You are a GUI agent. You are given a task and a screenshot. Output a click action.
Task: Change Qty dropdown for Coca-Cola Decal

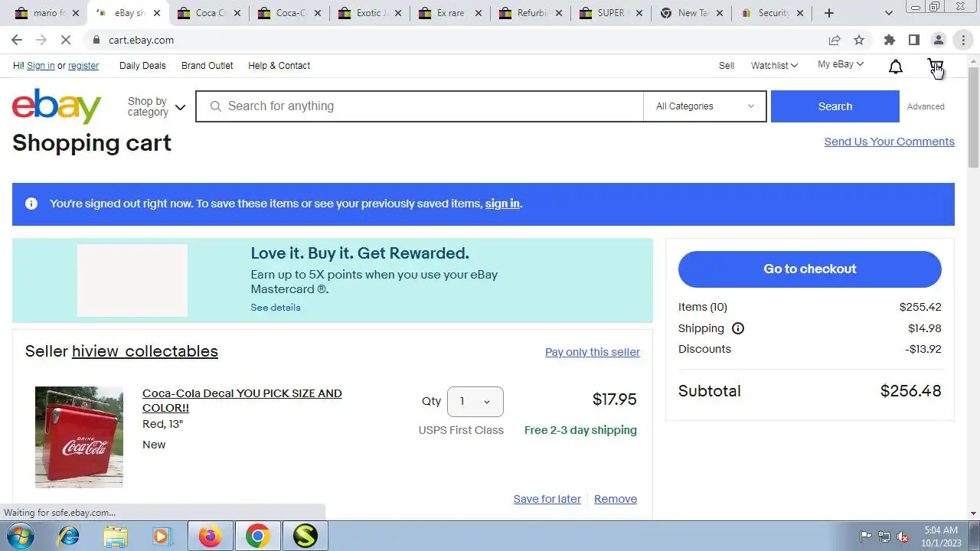475,402
